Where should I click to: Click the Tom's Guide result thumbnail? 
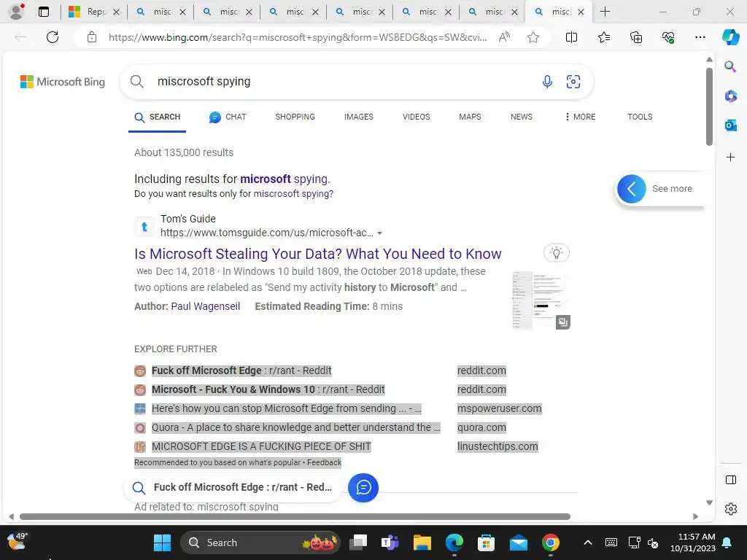[541, 300]
